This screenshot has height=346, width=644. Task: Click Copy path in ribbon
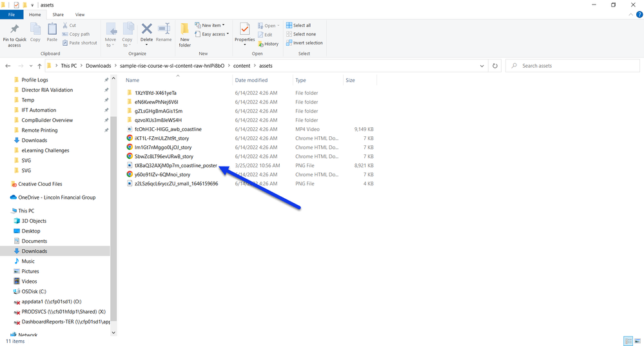click(x=76, y=34)
